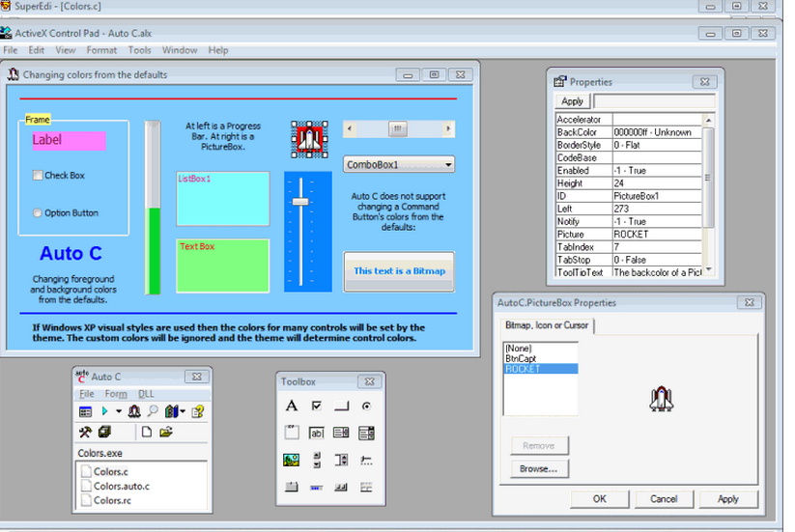Select the CheckBox tool in Toolbox
795x532 pixels.
317,406
